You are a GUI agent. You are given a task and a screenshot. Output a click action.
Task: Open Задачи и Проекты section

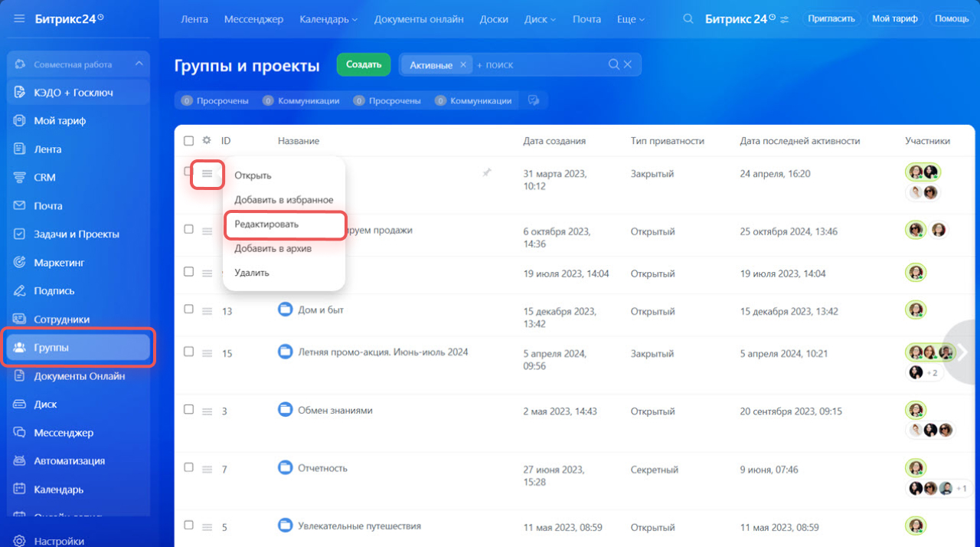pos(78,234)
